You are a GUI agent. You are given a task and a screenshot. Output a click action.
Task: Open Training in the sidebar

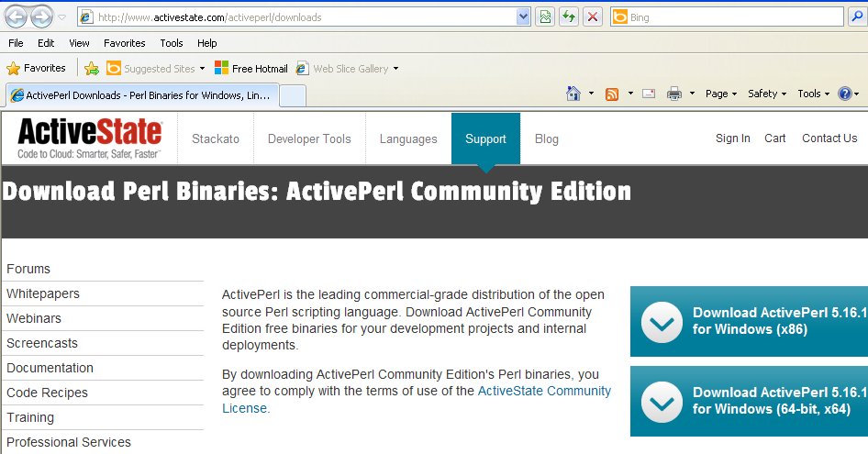point(30,417)
